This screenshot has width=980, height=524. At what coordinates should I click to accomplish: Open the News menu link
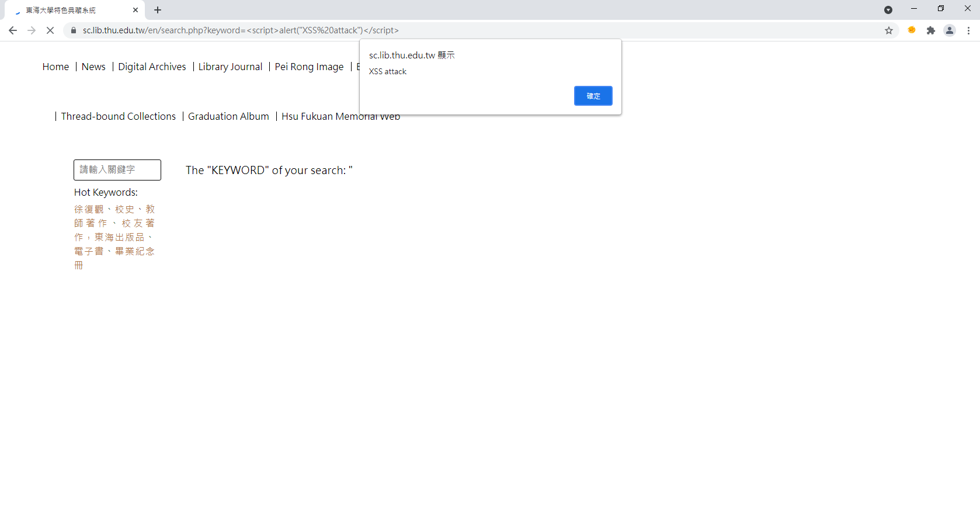(x=93, y=67)
